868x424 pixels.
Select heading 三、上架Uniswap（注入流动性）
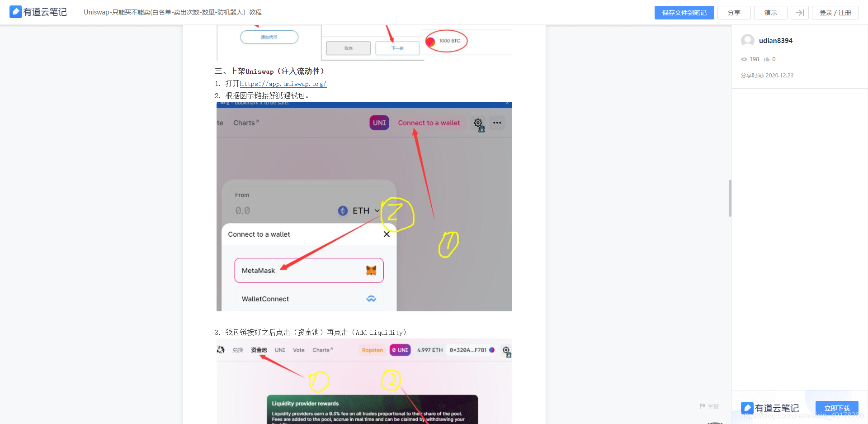pyautogui.click(x=270, y=71)
